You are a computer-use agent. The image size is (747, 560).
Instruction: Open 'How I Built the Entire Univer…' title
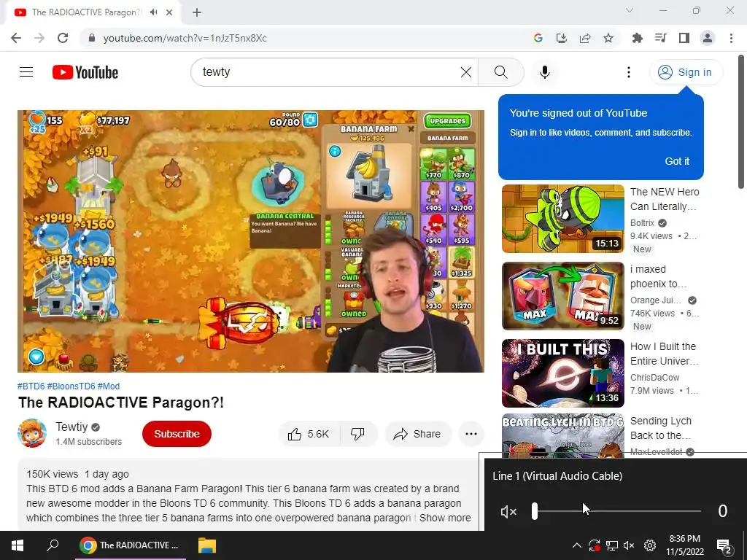pos(664,354)
